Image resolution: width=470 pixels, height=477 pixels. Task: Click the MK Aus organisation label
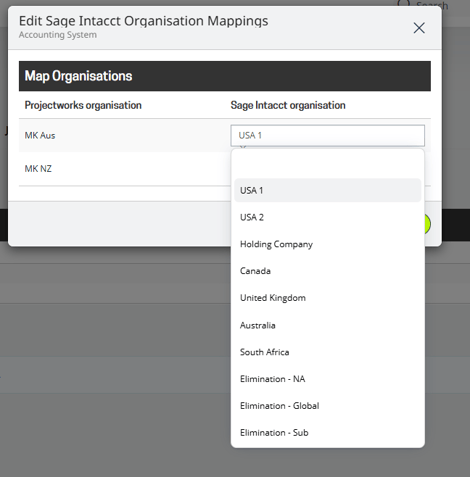40,136
